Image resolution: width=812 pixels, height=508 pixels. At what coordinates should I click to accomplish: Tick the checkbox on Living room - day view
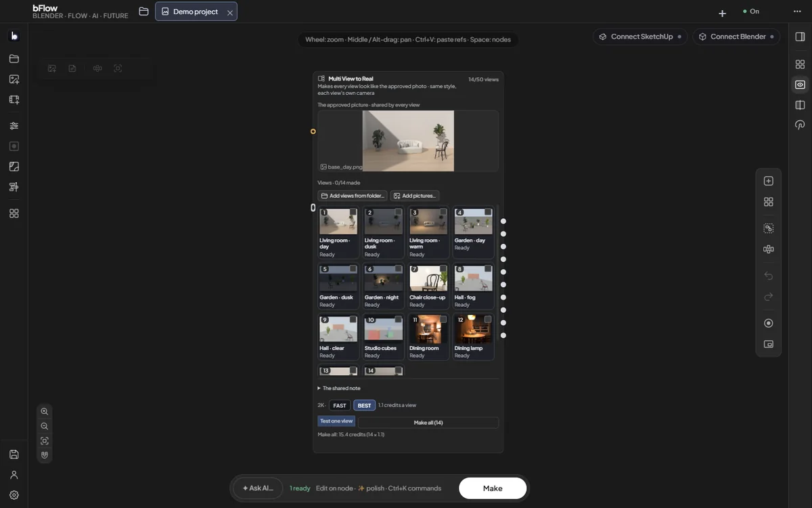[x=353, y=212]
